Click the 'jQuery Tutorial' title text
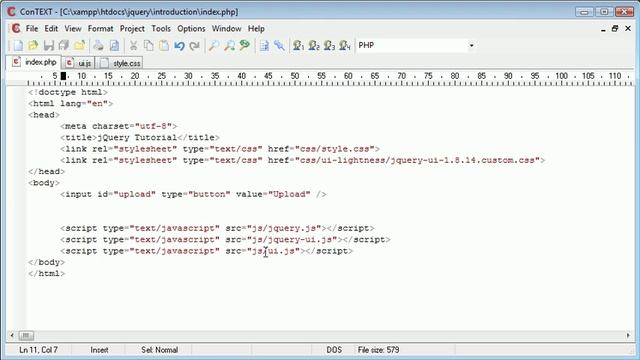 point(137,138)
